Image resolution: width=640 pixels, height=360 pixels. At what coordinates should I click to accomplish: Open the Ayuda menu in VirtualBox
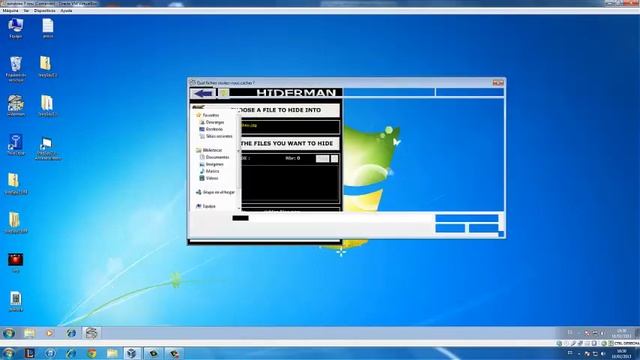66,11
